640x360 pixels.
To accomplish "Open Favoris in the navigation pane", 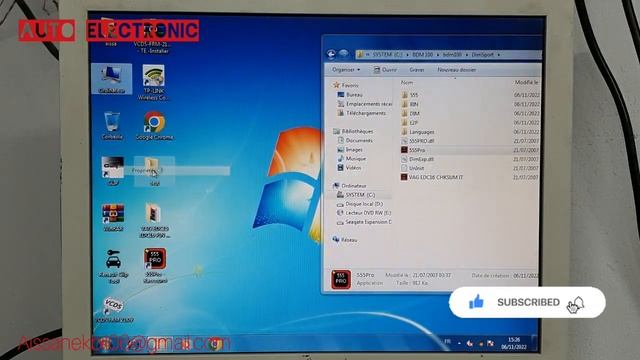I will (x=346, y=85).
